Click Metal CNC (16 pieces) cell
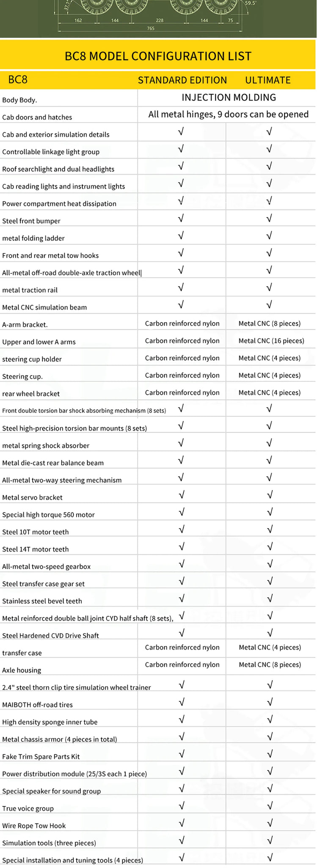This screenshot has height=868, width=317. point(271,341)
